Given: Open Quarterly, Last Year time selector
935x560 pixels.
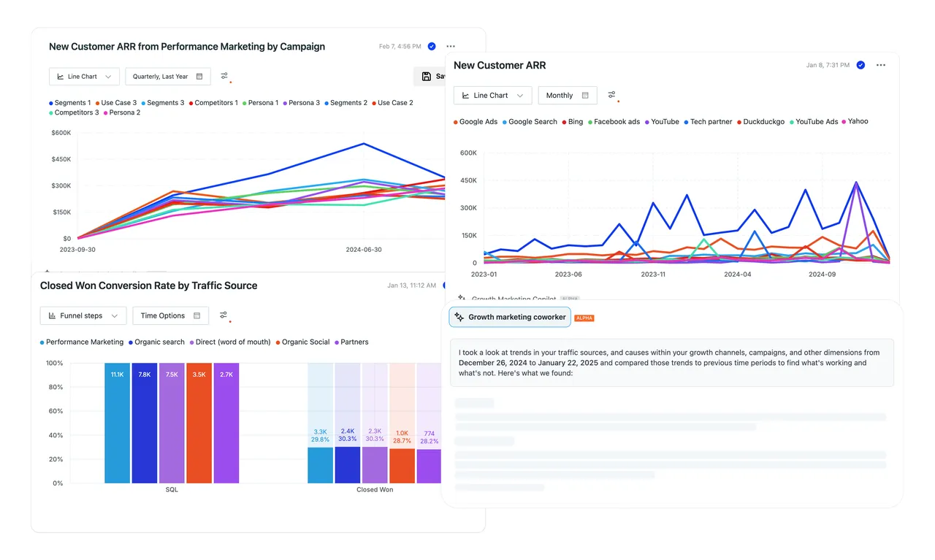Looking at the screenshot, I should coord(168,76).
